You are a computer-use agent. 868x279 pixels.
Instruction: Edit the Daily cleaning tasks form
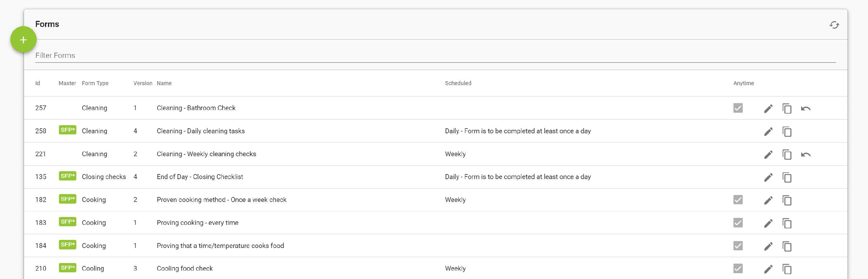[768, 131]
